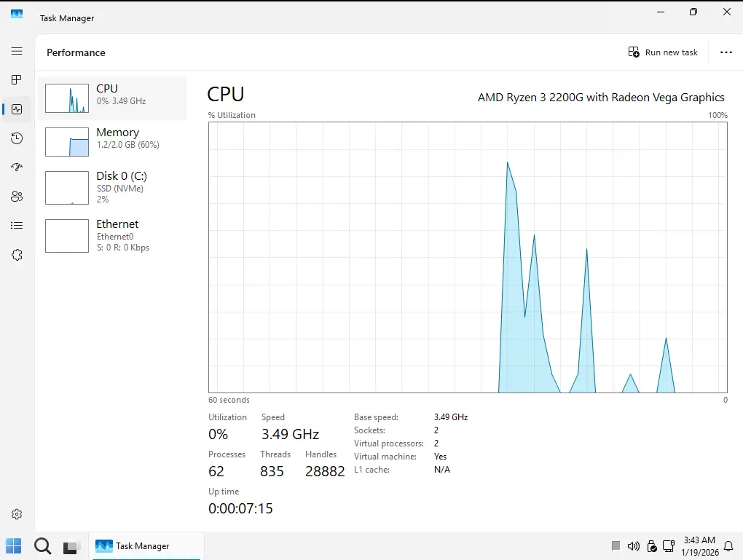Open the App history page icon
743x560 pixels.
click(x=17, y=138)
